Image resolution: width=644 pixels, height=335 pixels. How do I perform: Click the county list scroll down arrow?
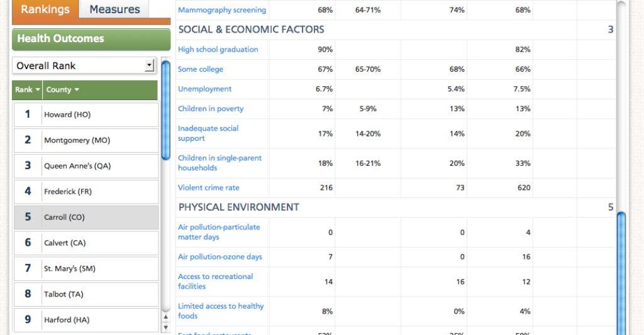pos(166,327)
